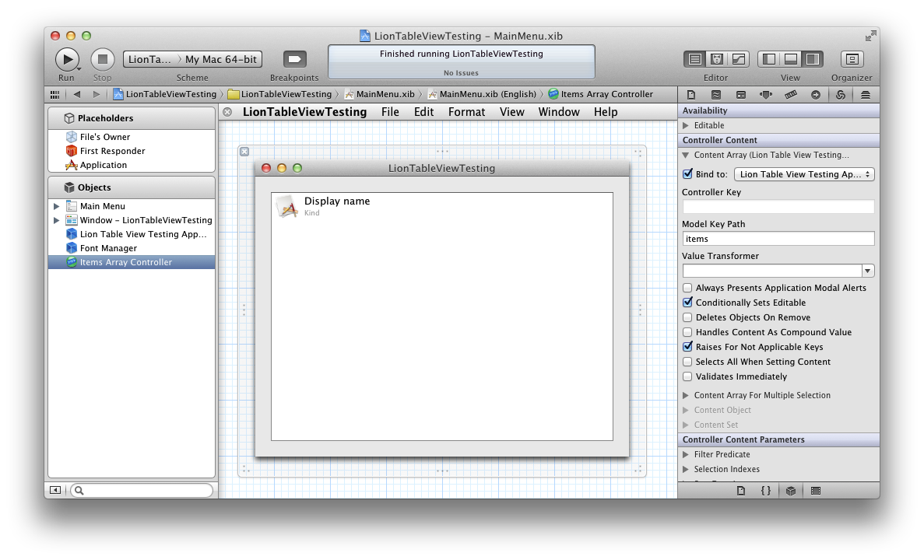Open the Help menu in designed menubar
The height and width of the screenshot is (560, 924).
[x=606, y=112]
